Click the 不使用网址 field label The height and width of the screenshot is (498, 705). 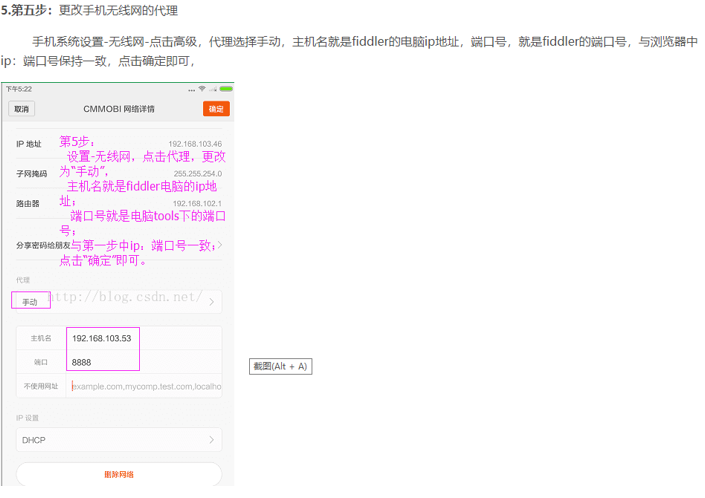pyautogui.click(x=41, y=386)
